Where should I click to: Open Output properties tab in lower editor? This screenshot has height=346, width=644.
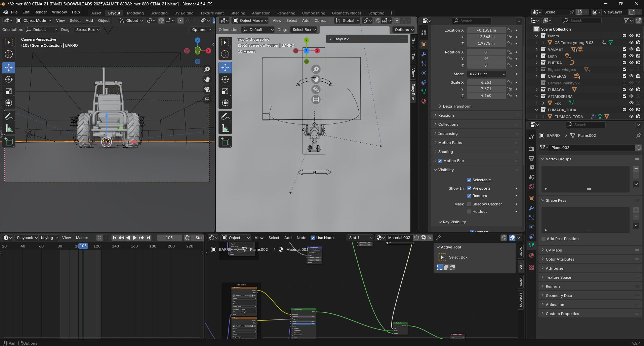tap(531, 158)
